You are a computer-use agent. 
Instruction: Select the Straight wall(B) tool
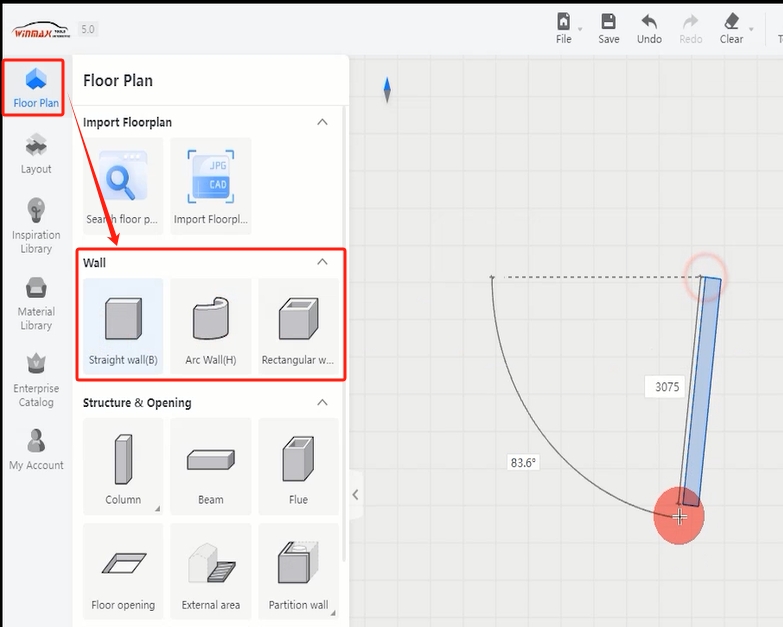point(123,325)
